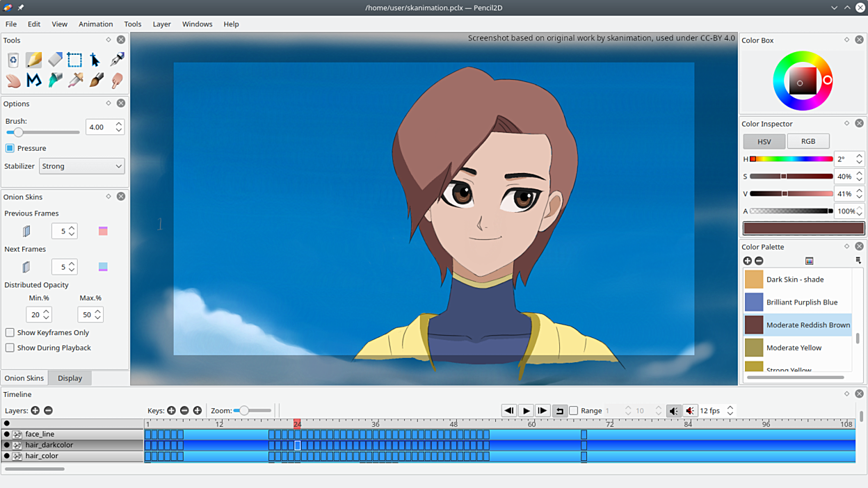Image resolution: width=868 pixels, height=488 pixels.
Task: Select the Eraser tool
Action: coord(55,60)
